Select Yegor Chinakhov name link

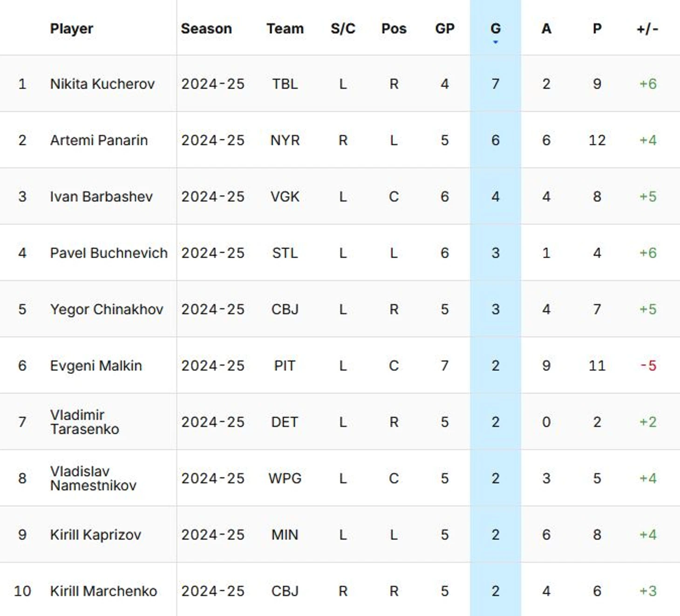tap(107, 309)
